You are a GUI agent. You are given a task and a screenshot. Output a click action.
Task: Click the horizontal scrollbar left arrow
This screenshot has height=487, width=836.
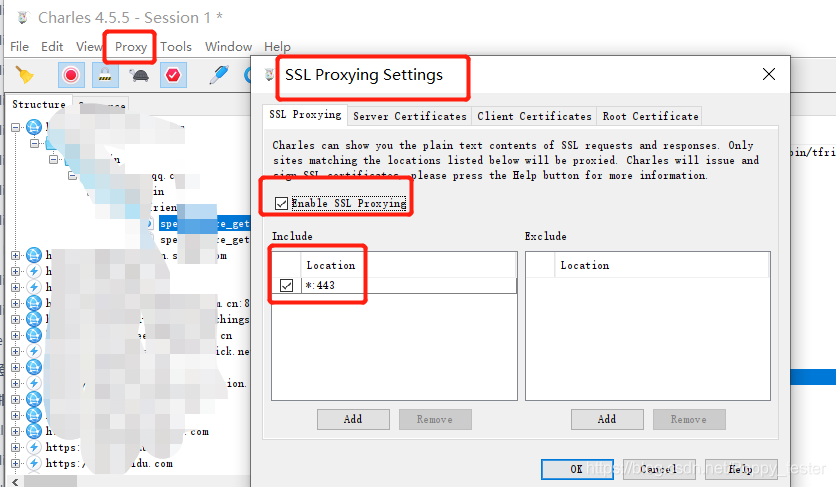(15, 482)
